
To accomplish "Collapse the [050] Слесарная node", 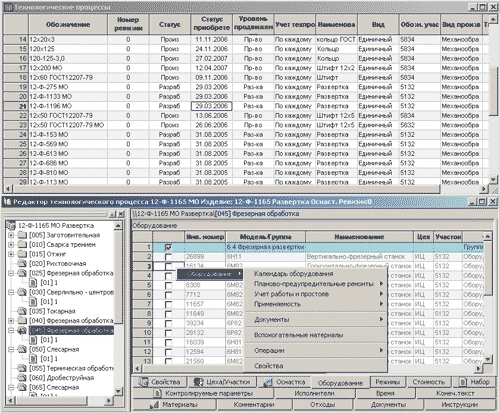I will 11,349.
